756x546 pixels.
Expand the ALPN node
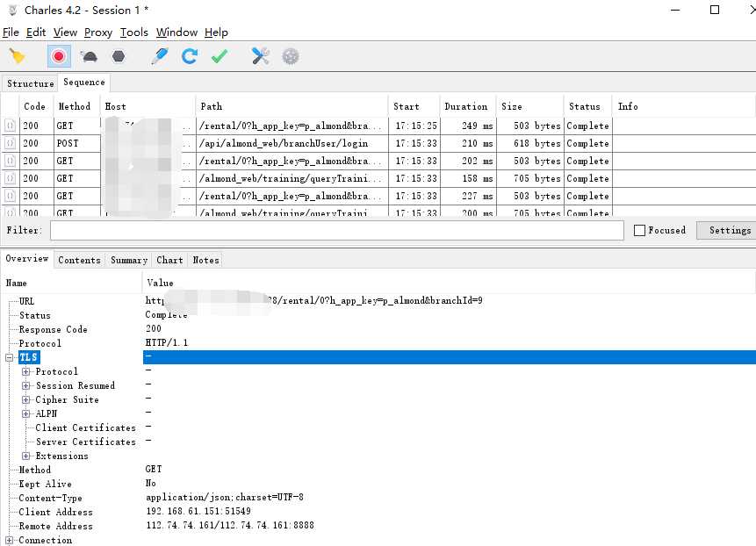tap(26, 413)
